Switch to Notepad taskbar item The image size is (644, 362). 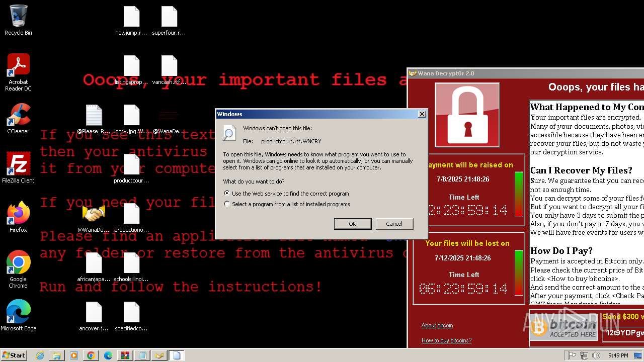[x=142, y=355]
